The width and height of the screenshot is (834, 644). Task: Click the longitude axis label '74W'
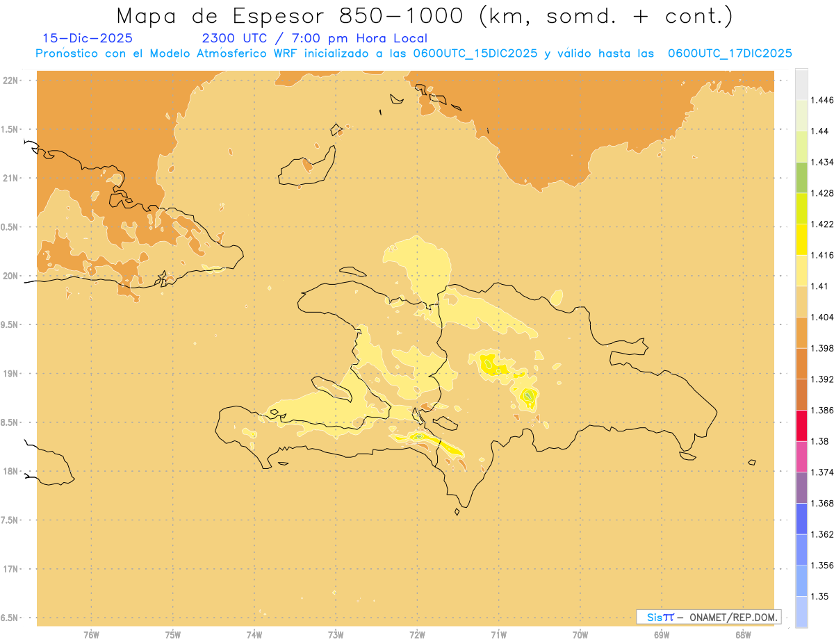254,634
